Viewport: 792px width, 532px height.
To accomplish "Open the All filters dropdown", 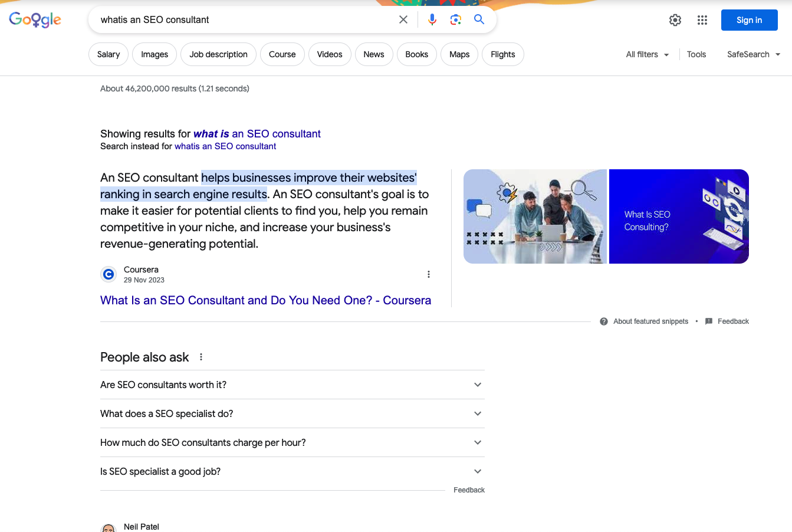I will 647,54.
